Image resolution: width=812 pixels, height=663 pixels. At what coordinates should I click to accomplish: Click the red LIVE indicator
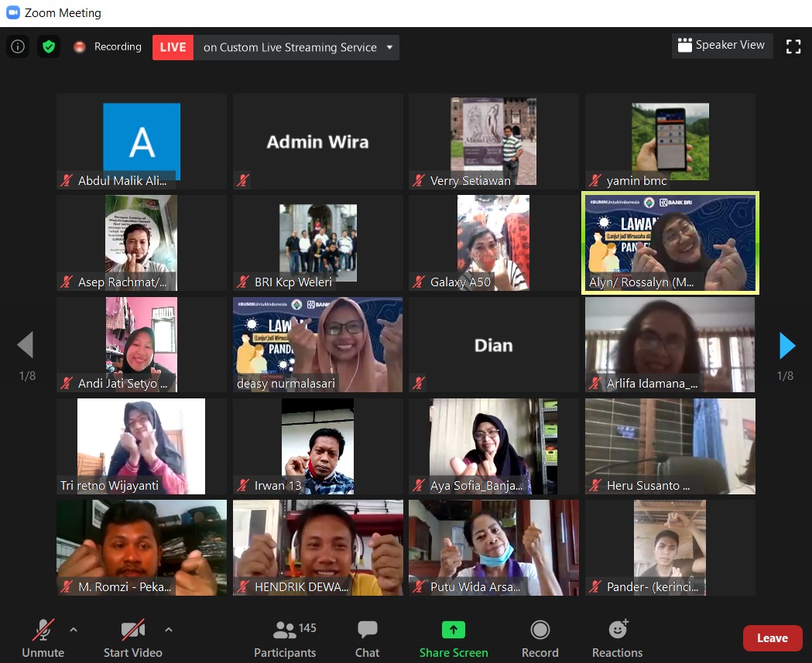[x=173, y=47]
